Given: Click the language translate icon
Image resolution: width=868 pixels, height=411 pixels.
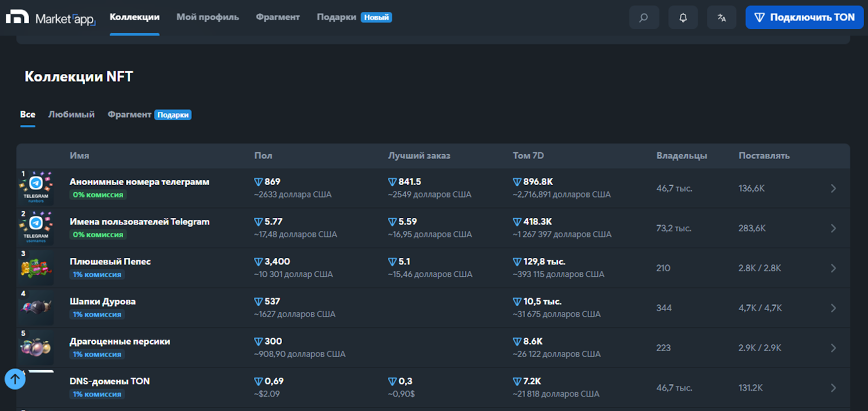Looking at the screenshot, I should click(x=722, y=17).
